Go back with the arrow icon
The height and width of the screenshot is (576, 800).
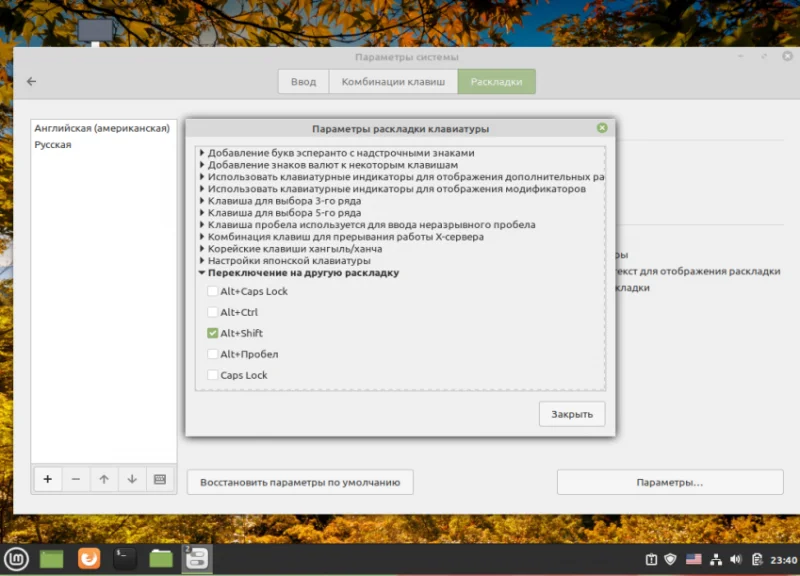point(32,81)
